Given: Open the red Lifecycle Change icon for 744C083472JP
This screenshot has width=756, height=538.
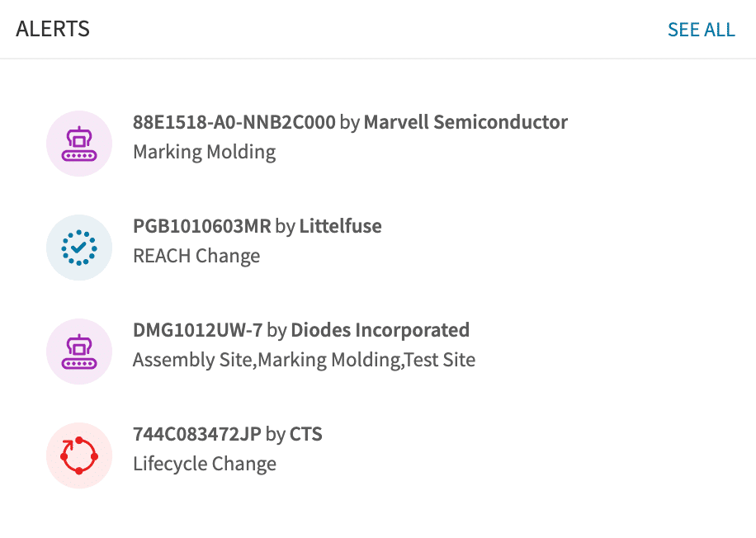Looking at the screenshot, I should point(78,455).
